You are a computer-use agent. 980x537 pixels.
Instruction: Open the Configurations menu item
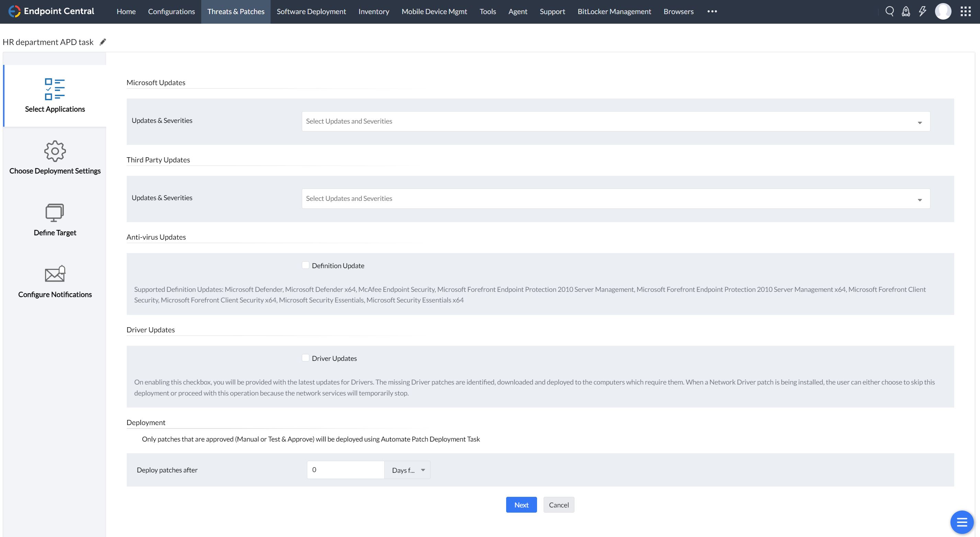pyautogui.click(x=171, y=12)
